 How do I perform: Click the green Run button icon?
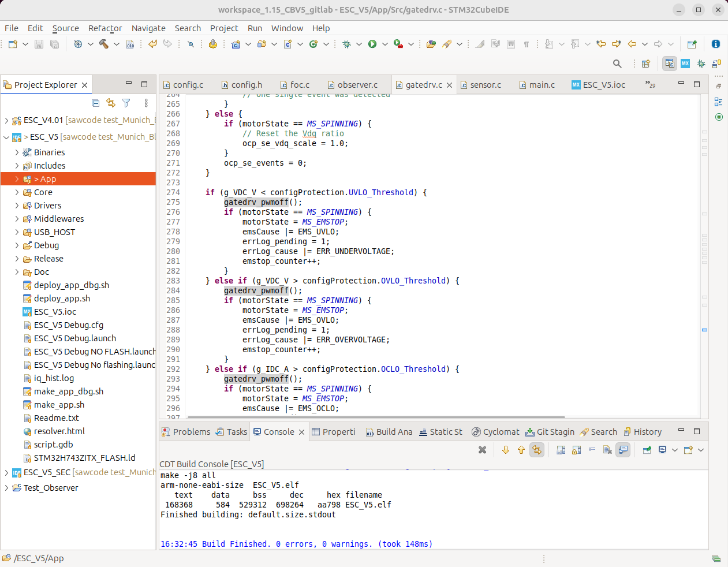(x=372, y=44)
